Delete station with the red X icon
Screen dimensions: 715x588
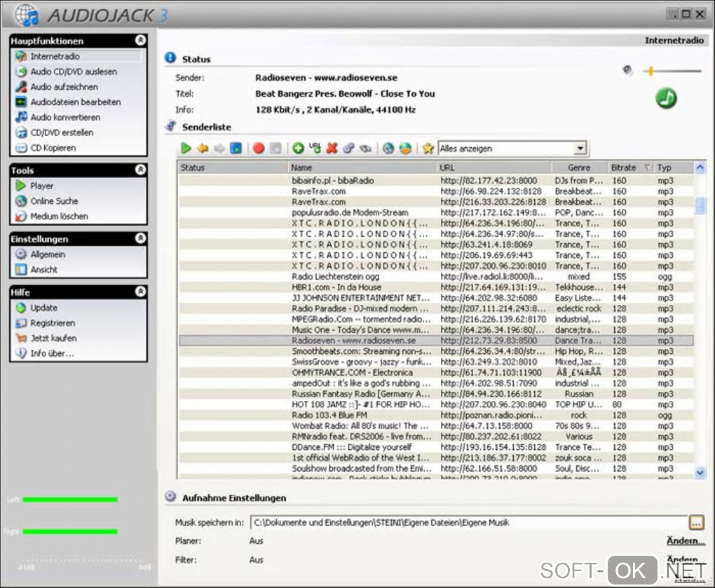click(332, 148)
